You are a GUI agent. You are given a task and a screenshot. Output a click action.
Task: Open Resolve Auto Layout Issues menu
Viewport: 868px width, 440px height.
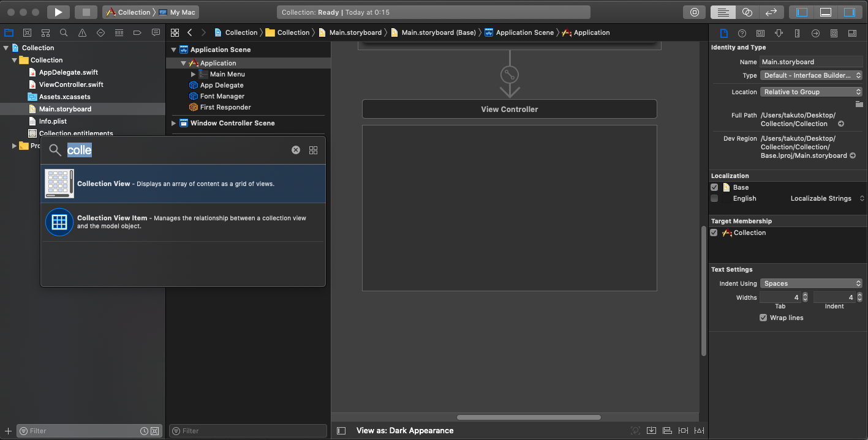699,431
